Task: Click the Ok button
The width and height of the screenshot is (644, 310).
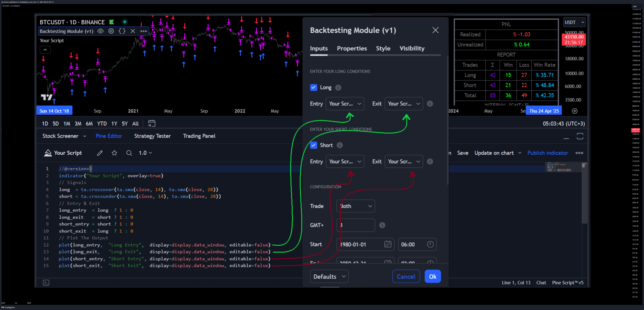Action: click(x=433, y=277)
